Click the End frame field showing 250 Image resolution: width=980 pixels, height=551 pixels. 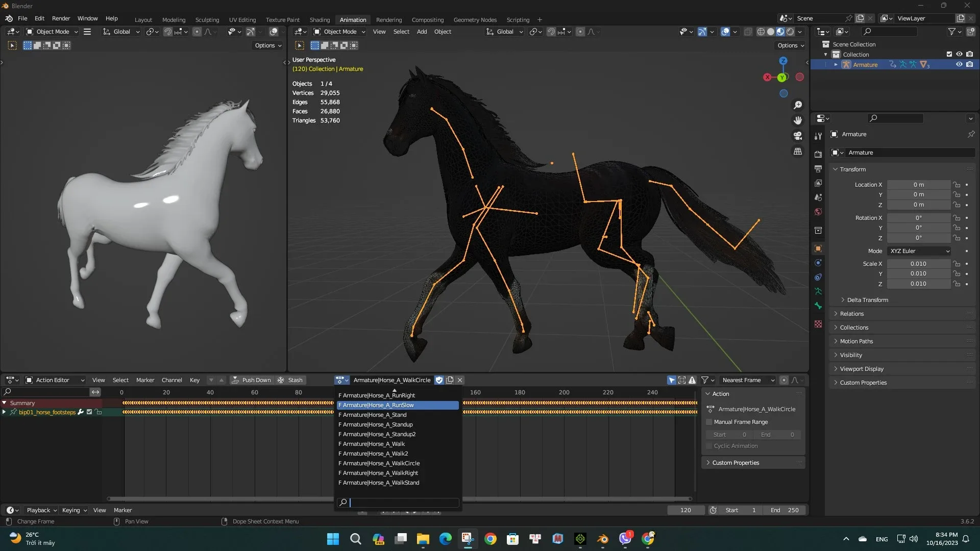click(x=785, y=510)
